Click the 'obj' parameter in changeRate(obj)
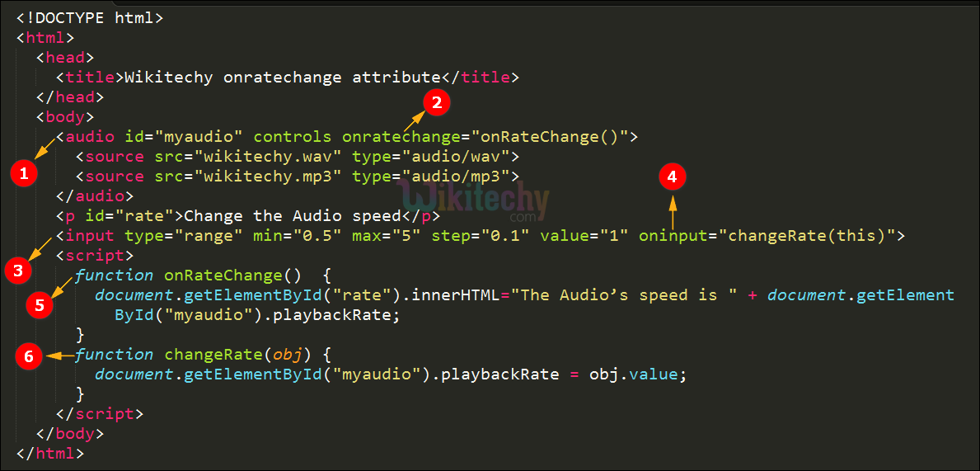980x471 pixels. click(x=288, y=355)
